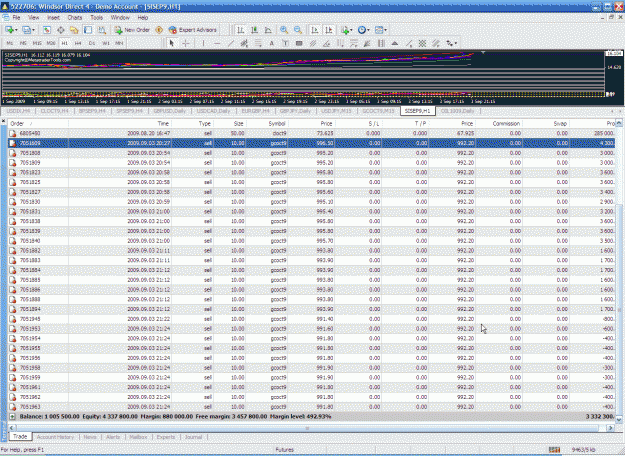The height and width of the screenshot is (456, 625).
Task: Switch the chart to Line Chart icon
Action: coord(268,30)
